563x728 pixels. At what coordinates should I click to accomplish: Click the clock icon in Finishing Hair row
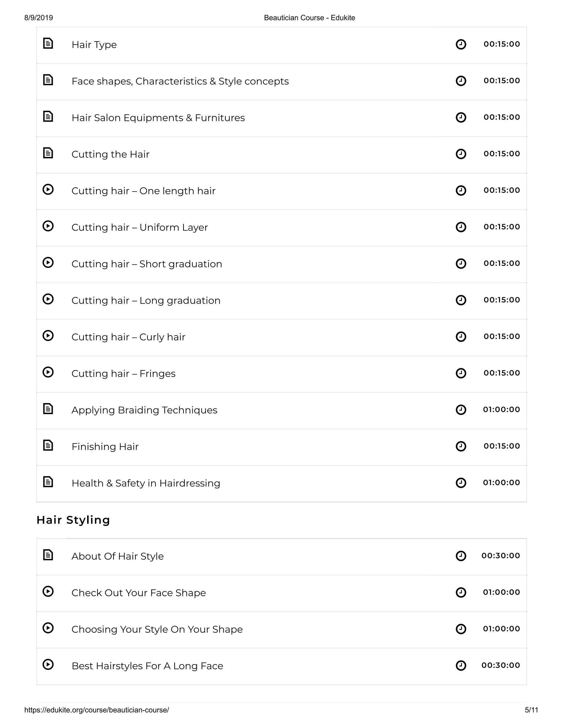[x=461, y=446]
